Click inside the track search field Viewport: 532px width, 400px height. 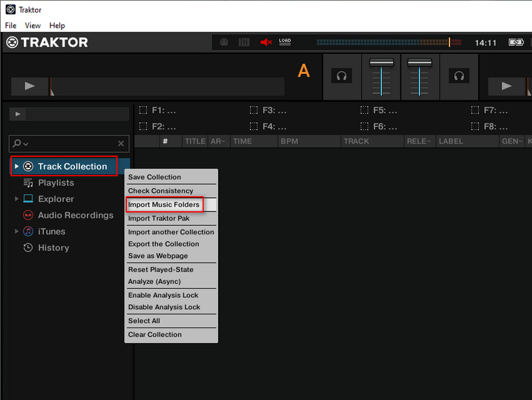73,144
